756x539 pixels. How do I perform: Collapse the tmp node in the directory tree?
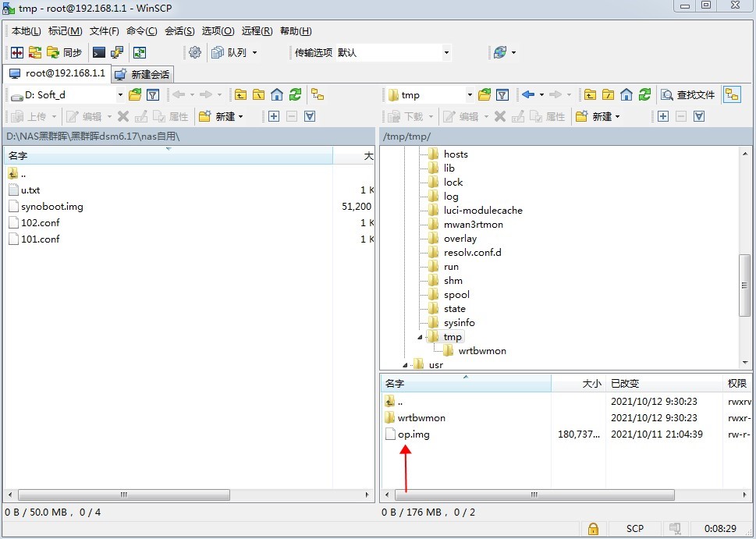click(x=418, y=336)
